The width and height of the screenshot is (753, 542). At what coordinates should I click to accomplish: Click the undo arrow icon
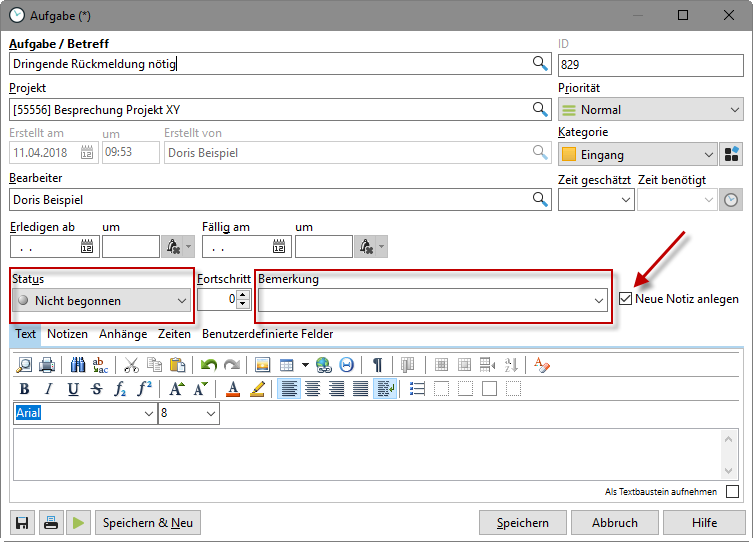click(208, 365)
